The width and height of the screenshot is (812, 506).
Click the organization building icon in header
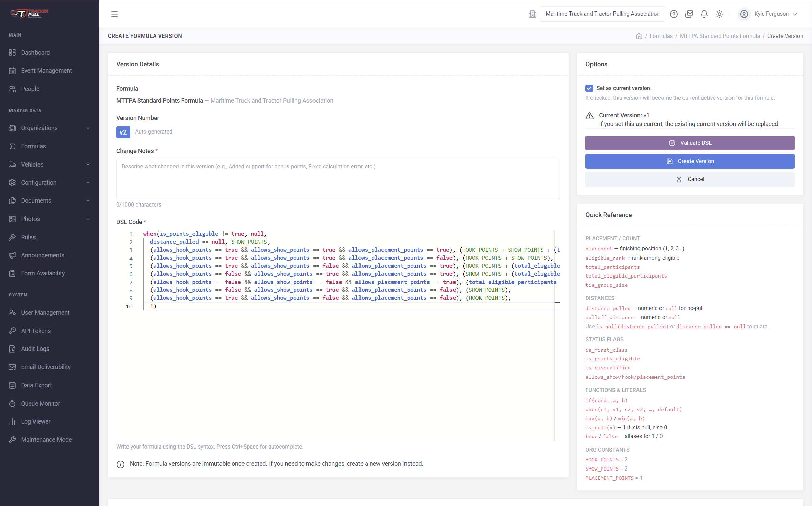click(532, 14)
